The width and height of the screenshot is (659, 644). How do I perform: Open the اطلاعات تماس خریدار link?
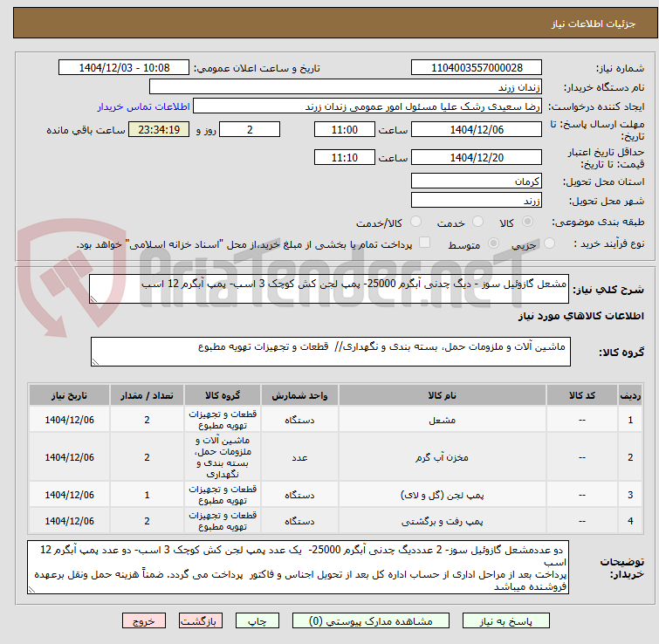pyautogui.click(x=143, y=106)
